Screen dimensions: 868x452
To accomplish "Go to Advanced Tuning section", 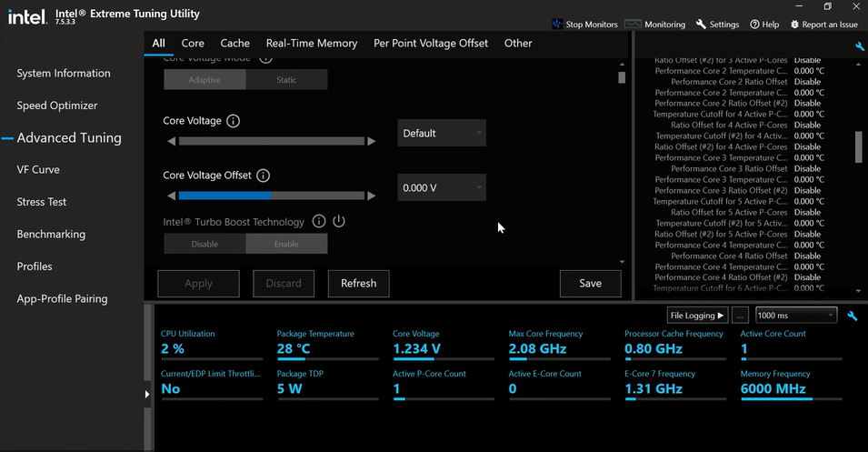I will tap(69, 137).
